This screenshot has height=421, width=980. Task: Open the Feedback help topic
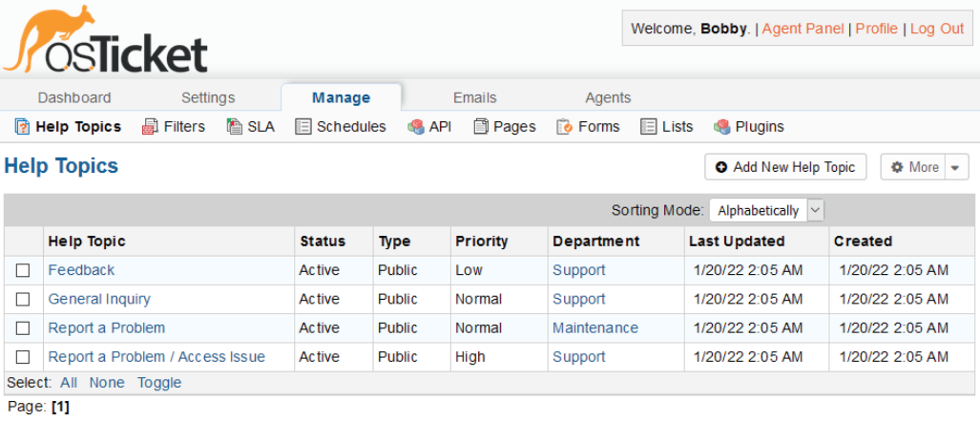[81, 270]
